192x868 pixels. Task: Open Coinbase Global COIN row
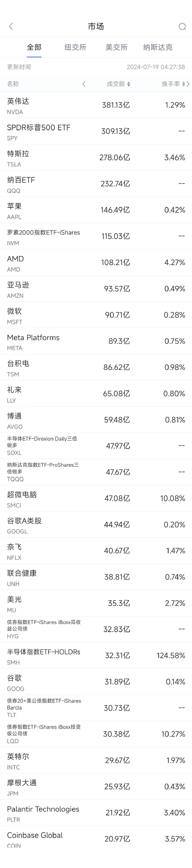[96, 839]
